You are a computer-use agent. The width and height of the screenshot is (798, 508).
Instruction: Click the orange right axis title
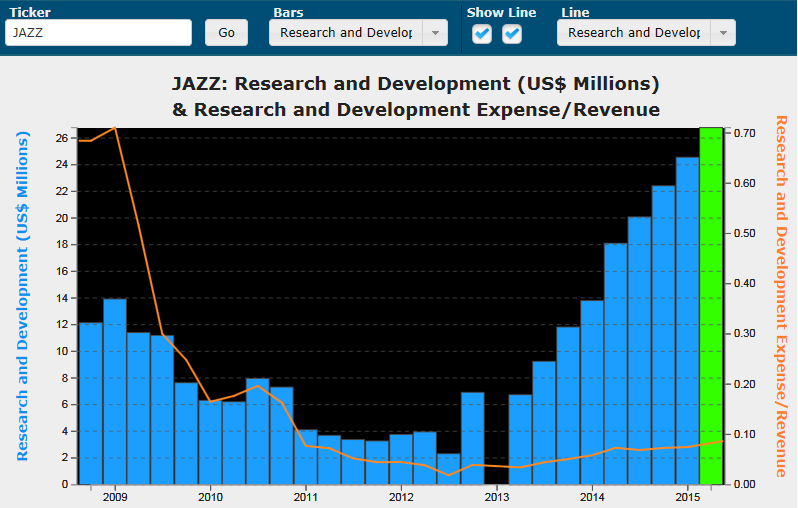click(x=781, y=296)
